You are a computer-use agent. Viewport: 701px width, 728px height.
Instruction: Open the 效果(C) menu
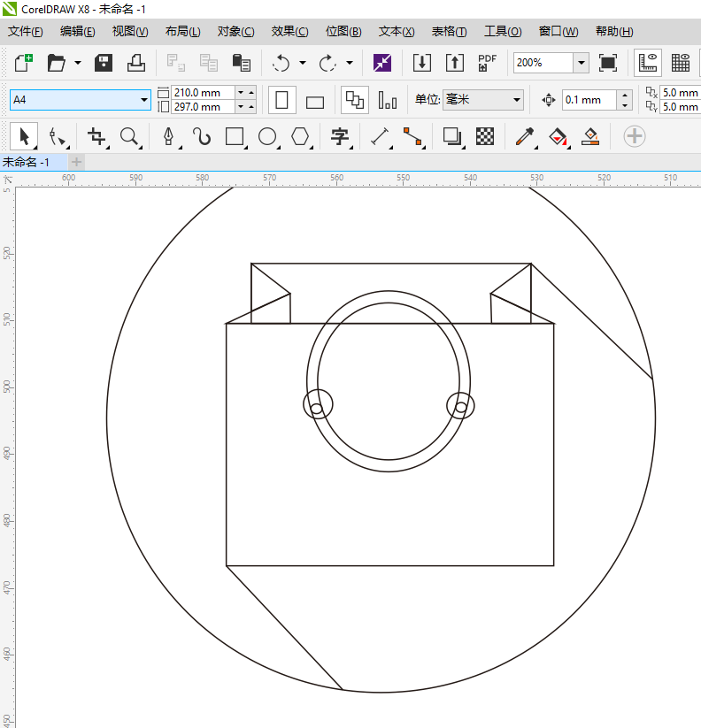pos(289,32)
